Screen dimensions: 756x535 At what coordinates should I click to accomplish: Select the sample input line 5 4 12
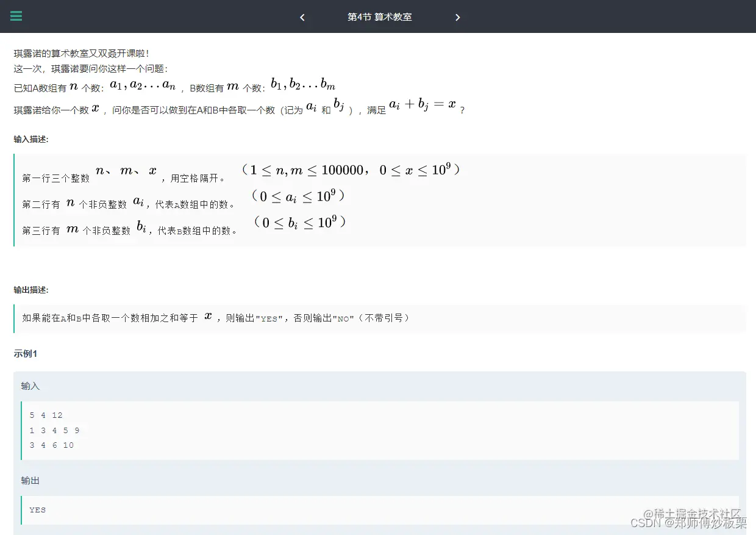pyautogui.click(x=46, y=415)
